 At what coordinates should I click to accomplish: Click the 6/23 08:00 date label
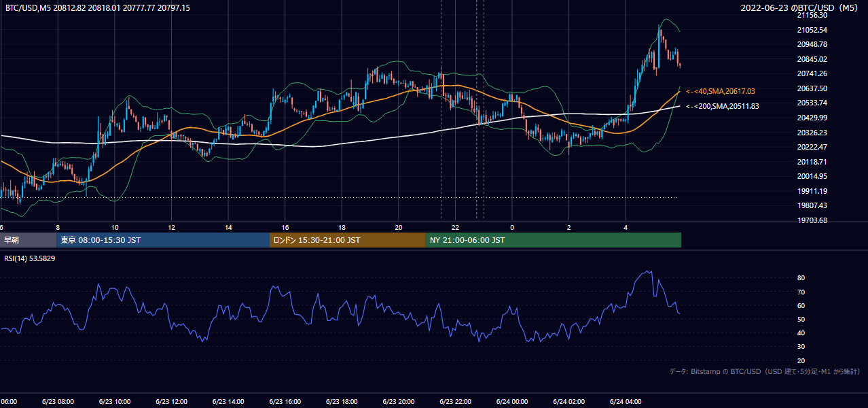(x=58, y=402)
